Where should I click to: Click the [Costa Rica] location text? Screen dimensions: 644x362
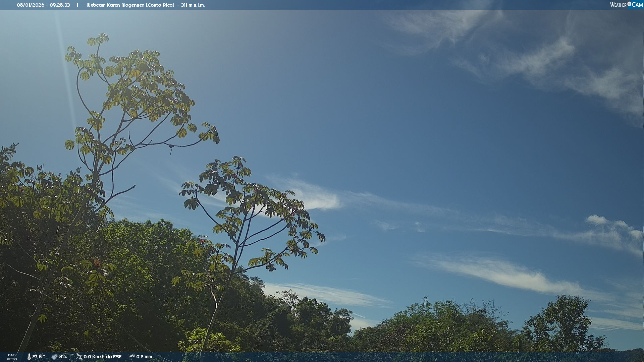(160, 5)
